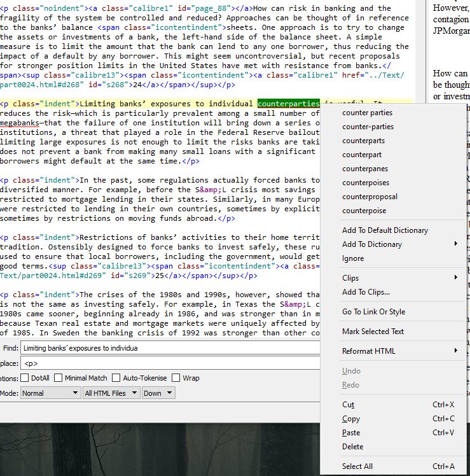Open the 'All HTML Files' scope dropdown
The height and width of the screenshot is (476, 470).
coord(111,393)
